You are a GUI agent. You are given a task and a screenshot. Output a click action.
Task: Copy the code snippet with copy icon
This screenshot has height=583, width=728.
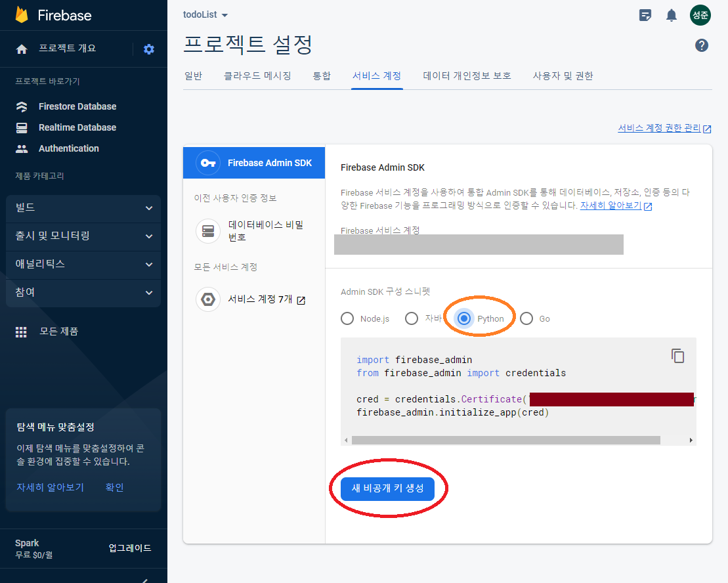pos(678,356)
